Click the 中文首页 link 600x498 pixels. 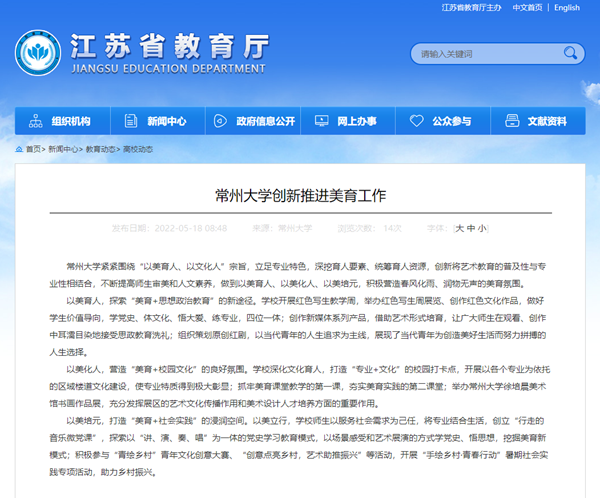(527, 8)
